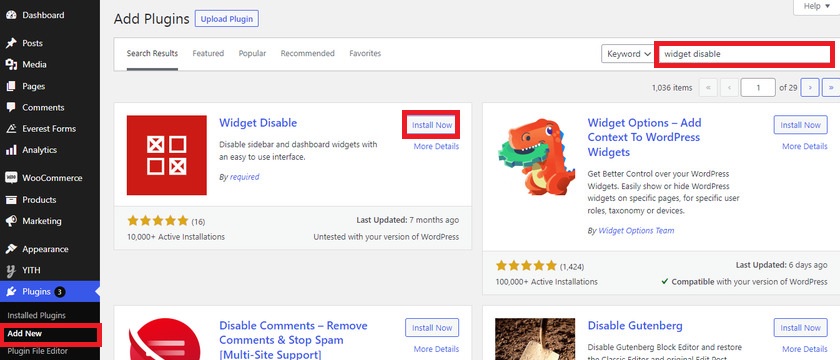Click the 'required' author link
840x360 pixels.
(244, 177)
